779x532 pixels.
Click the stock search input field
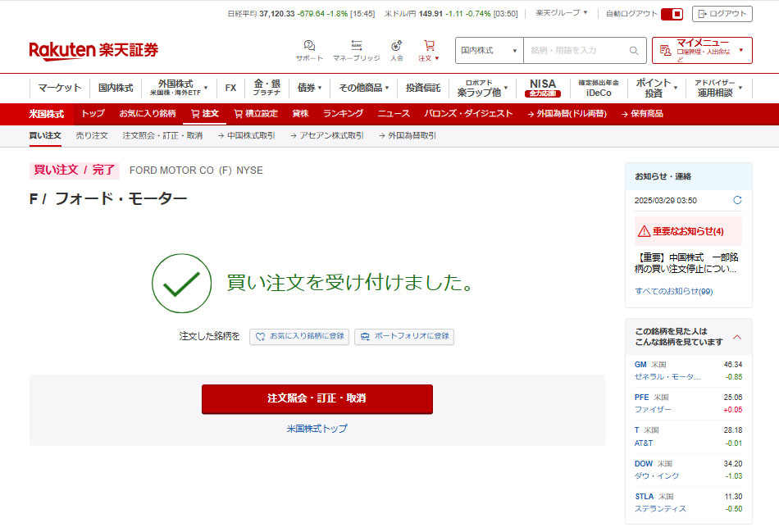577,51
